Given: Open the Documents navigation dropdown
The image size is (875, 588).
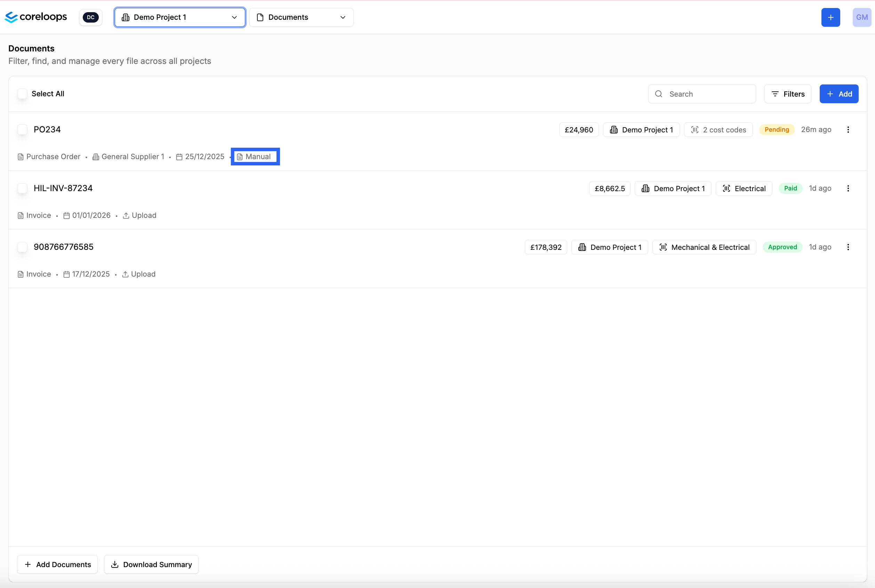Looking at the screenshot, I should tap(301, 17).
